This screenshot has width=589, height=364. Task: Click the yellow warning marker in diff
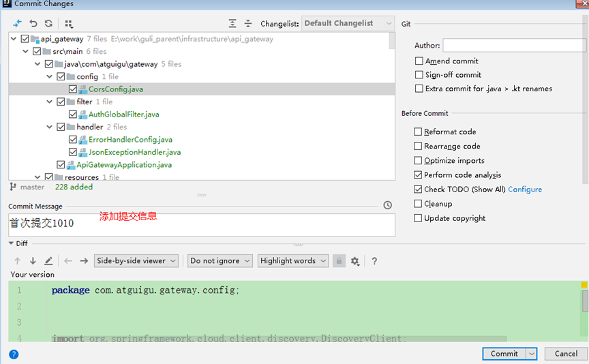(584, 285)
